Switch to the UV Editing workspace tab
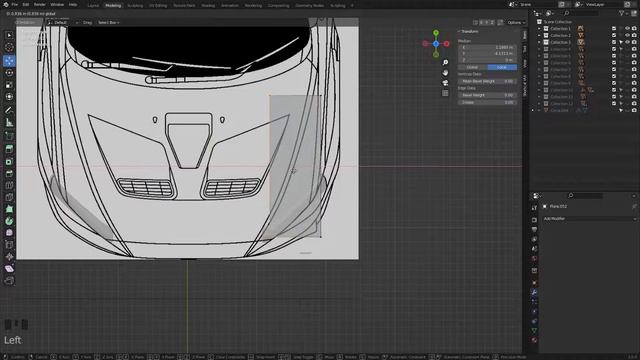This screenshot has height=360, width=640. click(158, 6)
